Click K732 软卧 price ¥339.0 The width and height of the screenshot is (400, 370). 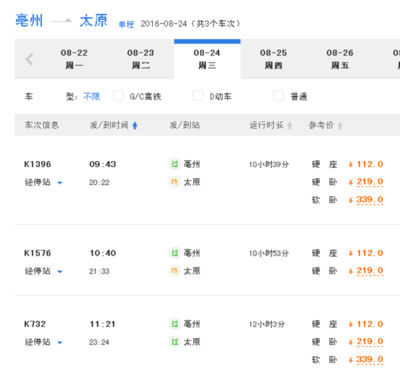pyautogui.click(x=366, y=359)
